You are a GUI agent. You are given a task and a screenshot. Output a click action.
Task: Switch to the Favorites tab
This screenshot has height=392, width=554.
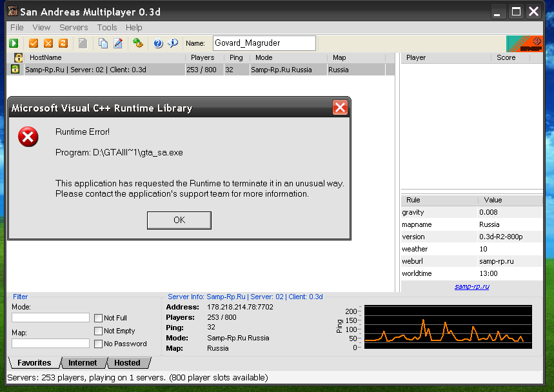[34, 363]
